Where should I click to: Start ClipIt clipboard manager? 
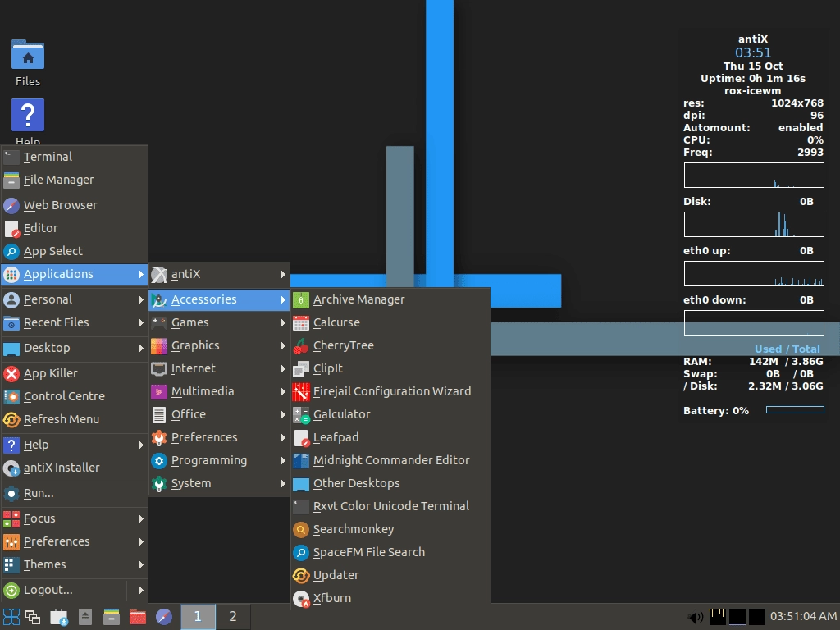[x=390, y=368]
